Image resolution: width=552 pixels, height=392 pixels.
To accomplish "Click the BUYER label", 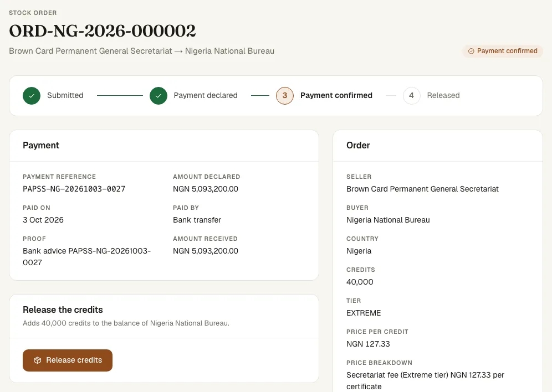I will 357,208.
